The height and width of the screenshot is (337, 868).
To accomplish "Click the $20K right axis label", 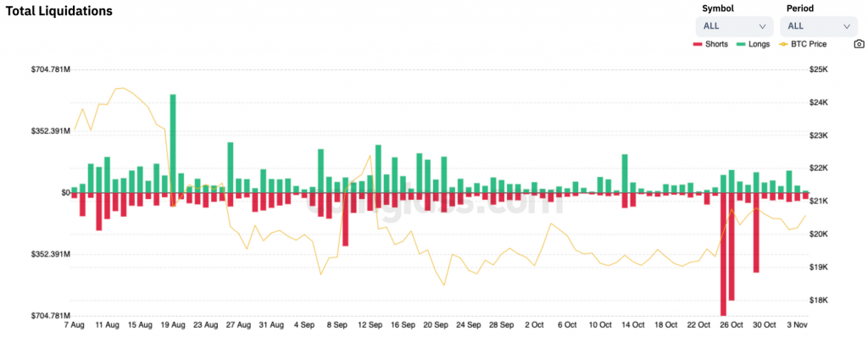I will click(x=819, y=234).
